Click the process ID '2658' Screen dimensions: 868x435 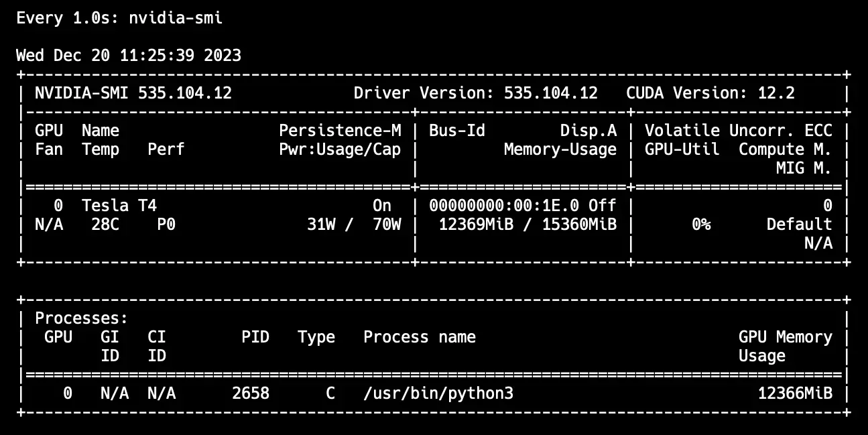(251, 393)
